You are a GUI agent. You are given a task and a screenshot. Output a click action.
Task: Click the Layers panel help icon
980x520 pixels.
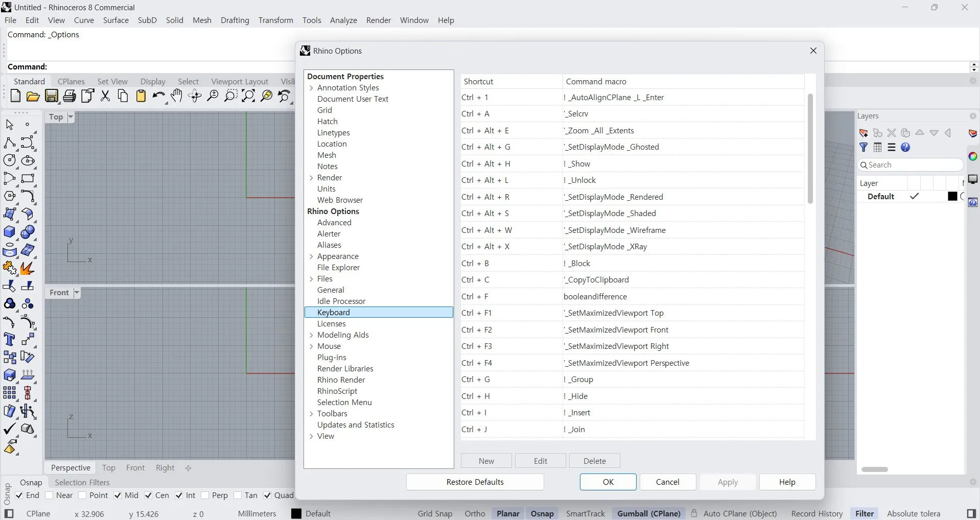[x=905, y=148]
